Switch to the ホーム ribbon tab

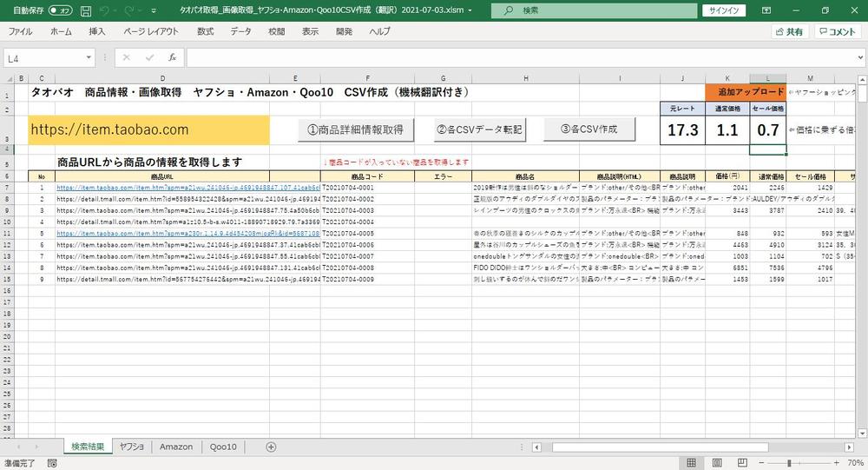pos(61,31)
